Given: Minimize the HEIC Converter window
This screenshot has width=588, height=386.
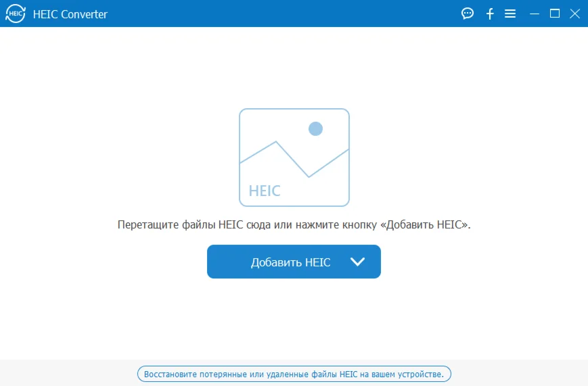Looking at the screenshot, I should pos(535,14).
